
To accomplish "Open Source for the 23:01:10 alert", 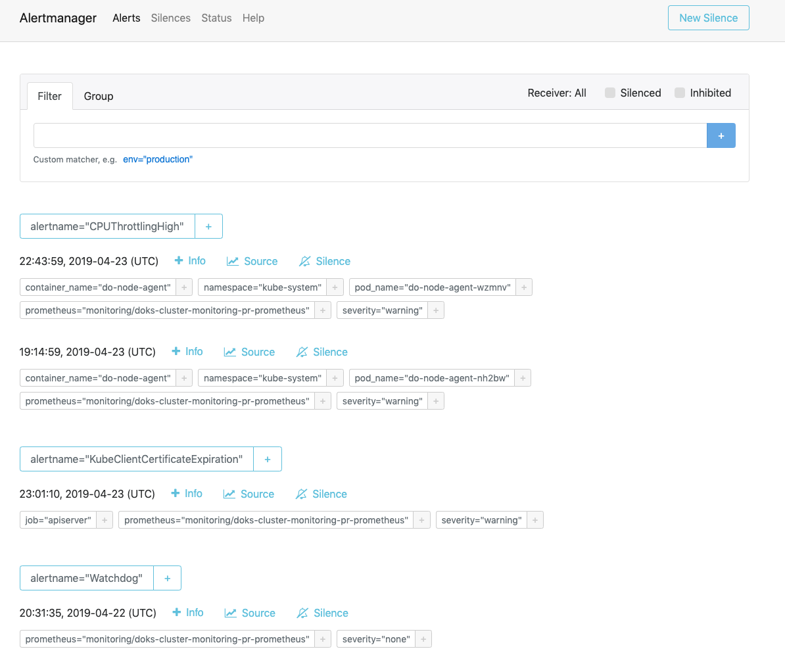I will pos(249,494).
